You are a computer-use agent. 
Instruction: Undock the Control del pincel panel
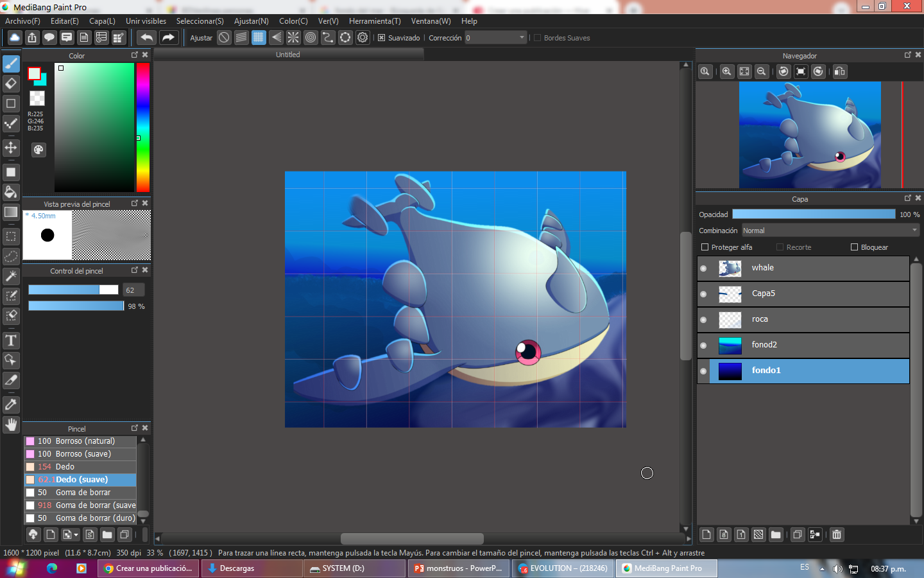pos(135,270)
